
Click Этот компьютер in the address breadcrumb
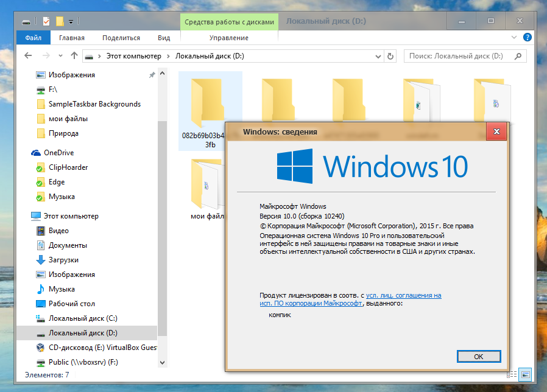133,56
